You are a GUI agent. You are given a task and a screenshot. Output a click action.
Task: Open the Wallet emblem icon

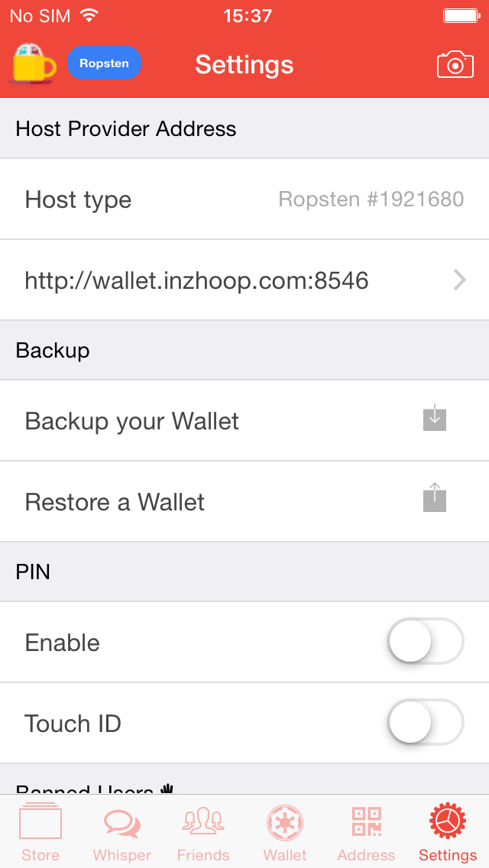coord(285,823)
